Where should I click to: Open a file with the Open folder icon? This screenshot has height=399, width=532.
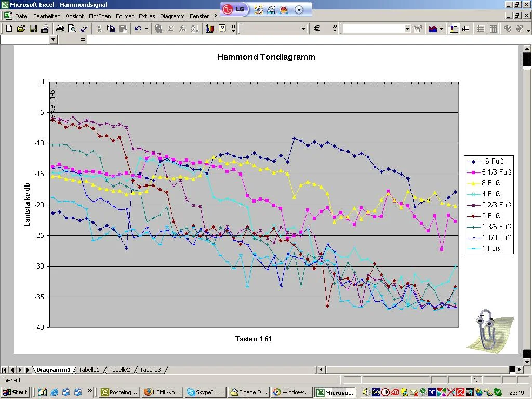tap(21, 29)
